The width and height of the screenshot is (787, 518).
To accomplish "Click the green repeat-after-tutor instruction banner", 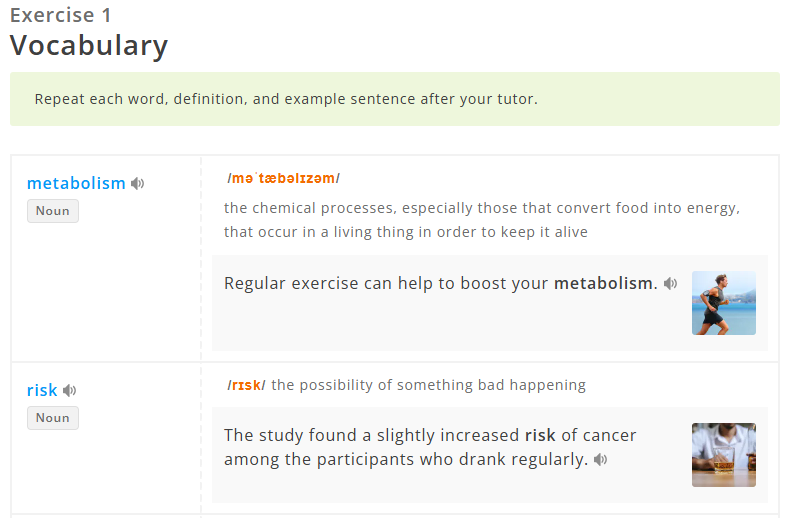I will (x=394, y=99).
